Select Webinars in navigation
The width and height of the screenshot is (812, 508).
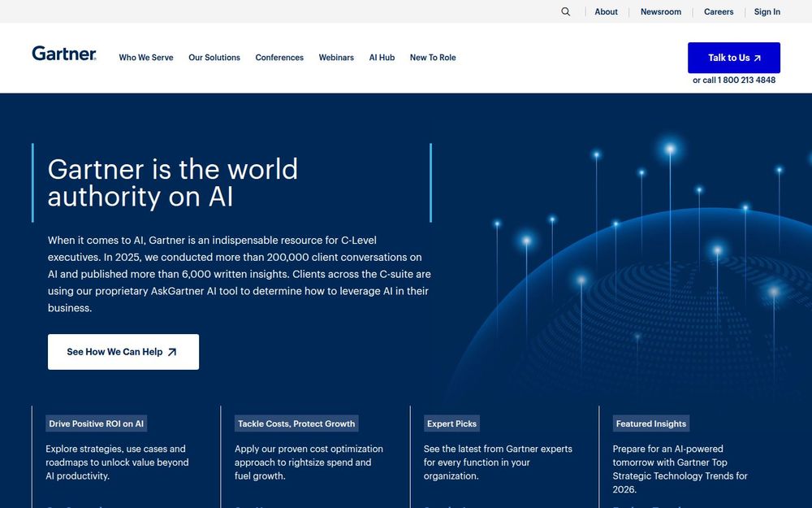[336, 58]
